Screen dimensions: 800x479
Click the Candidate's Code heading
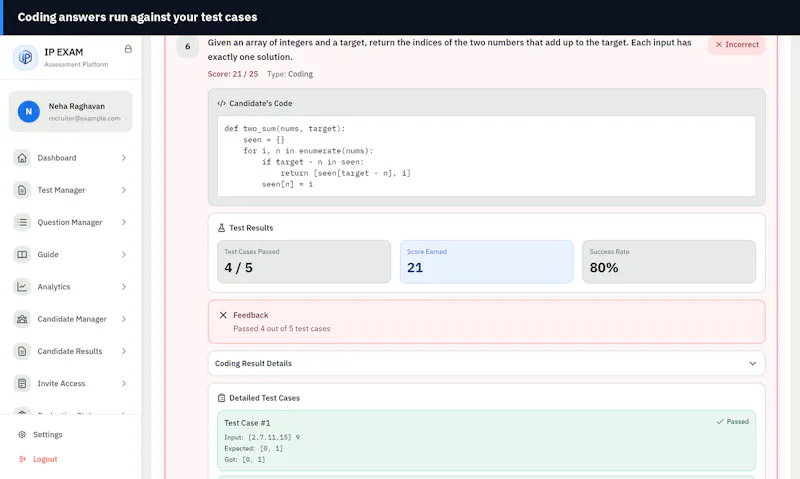click(x=261, y=103)
